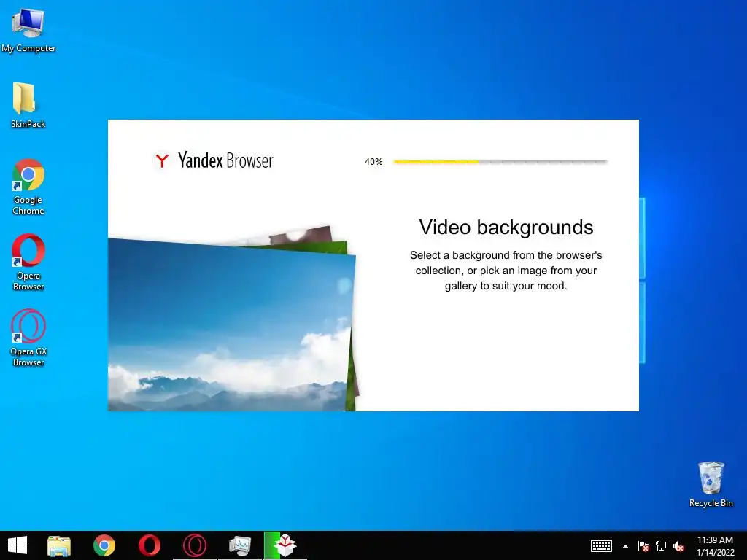Image resolution: width=747 pixels, height=560 pixels.
Task: Open the system monitor taskbar icon
Action: tap(239, 545)
